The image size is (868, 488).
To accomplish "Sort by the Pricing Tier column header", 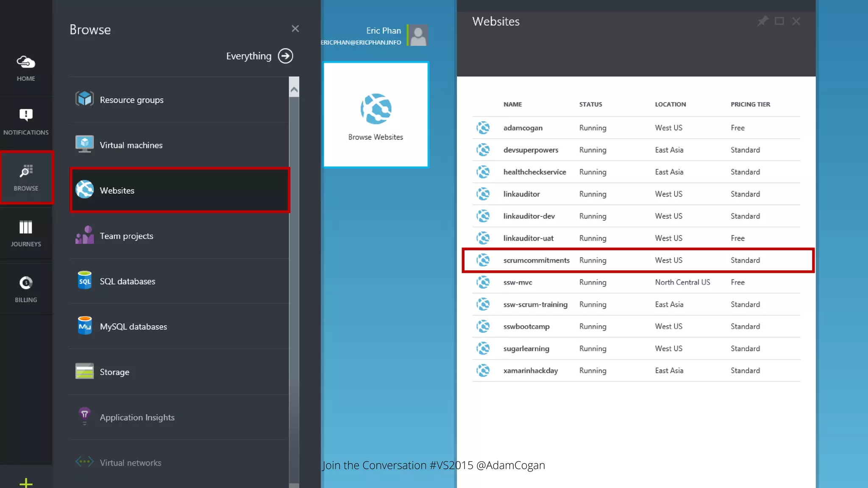I will pos(750,104).
